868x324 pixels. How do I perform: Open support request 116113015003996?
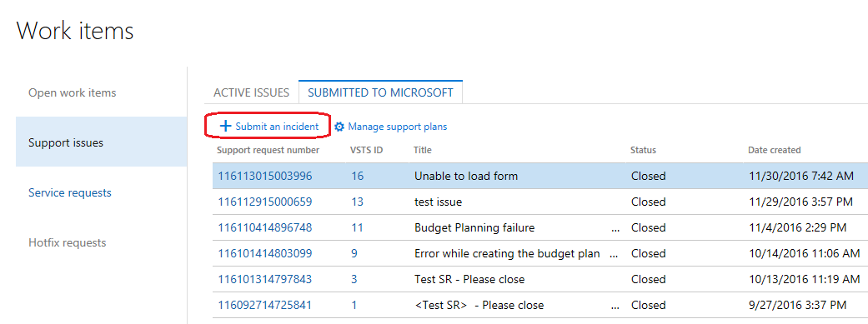point(264,177)
